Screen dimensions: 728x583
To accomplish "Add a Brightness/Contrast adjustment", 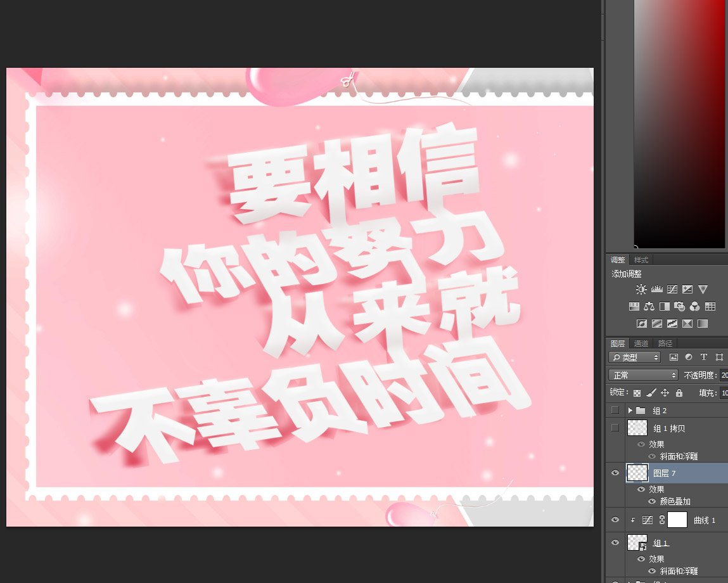I will coord(641,290).
